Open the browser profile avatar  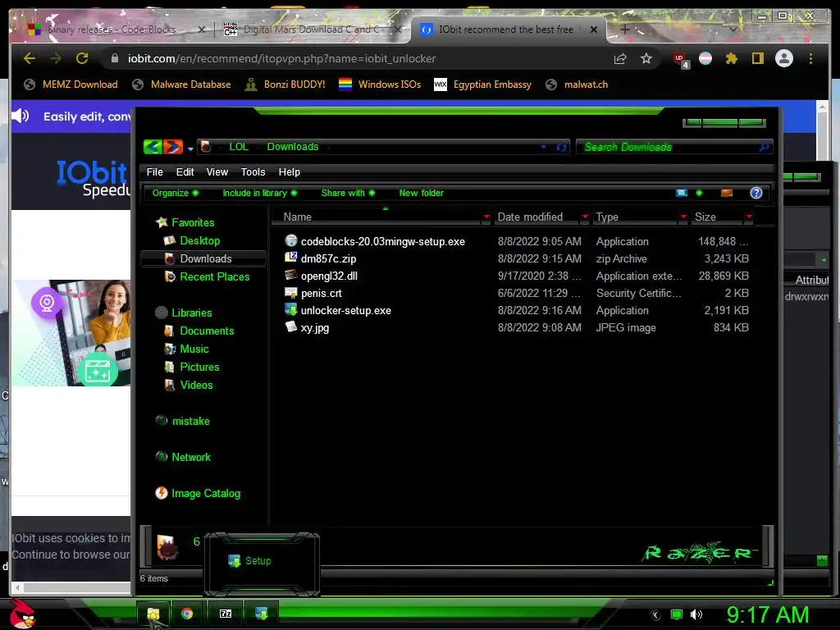[x=783, y=58]
